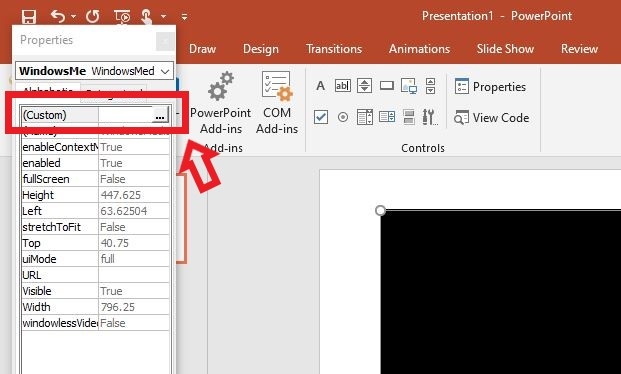Open the Animations ribbon tab
Screen dimensions: 621x374
click(419, 49)
